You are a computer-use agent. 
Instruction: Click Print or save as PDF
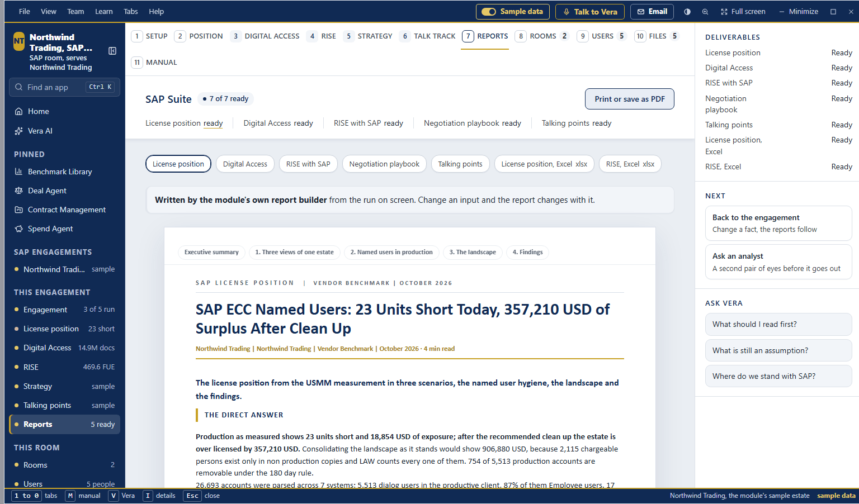pyautogui.click(x=630, y=99)
